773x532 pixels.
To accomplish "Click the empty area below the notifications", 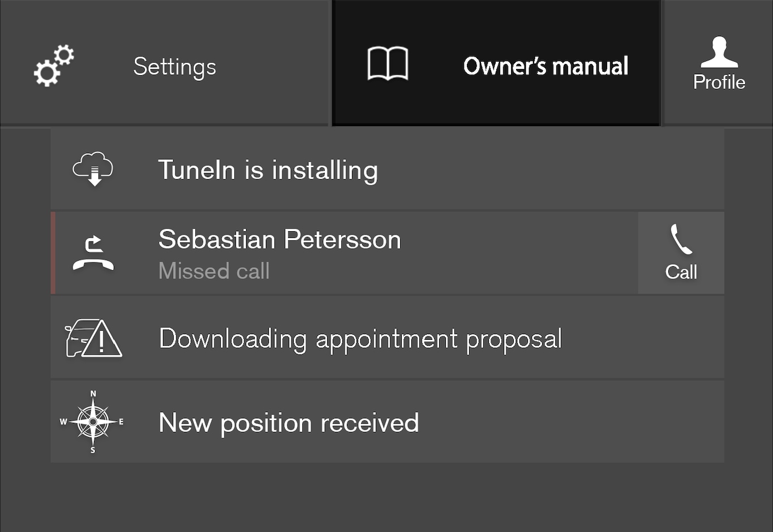I will click(386, 496).
